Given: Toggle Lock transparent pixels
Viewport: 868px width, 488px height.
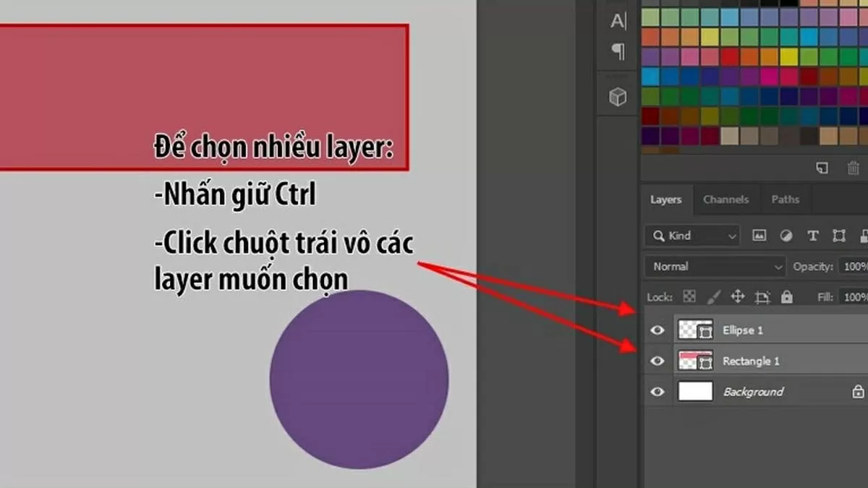Looking at the screenshot, I should tap(689, 296).
